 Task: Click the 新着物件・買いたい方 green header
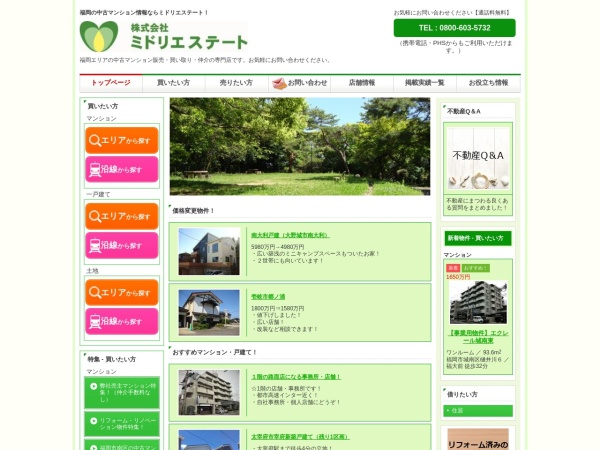tap(478, 238)
